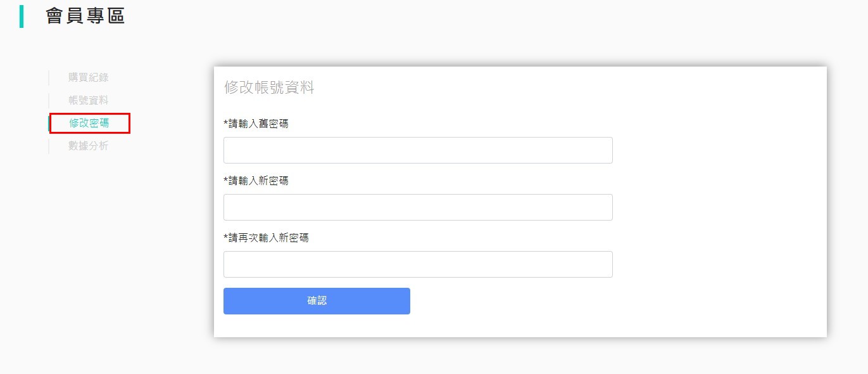The image size is (868, 374).
Task: Click the gray divider beside 帳號資料
Action: point(49,100)
